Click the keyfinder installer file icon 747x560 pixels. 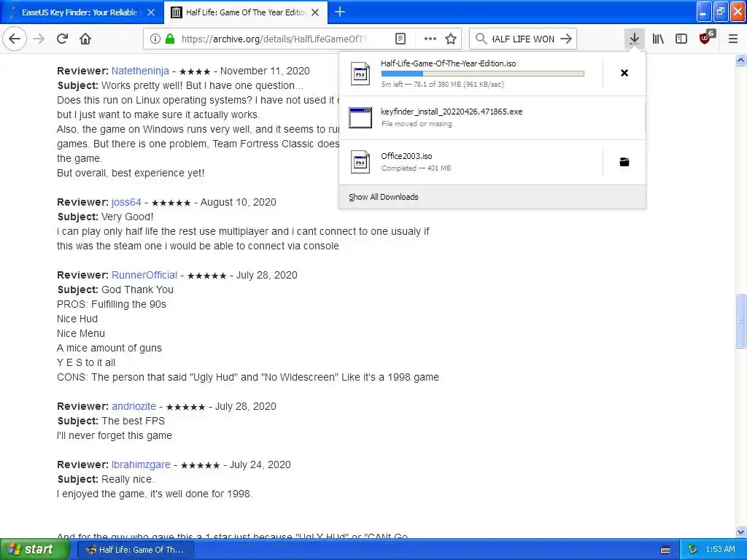360,117
